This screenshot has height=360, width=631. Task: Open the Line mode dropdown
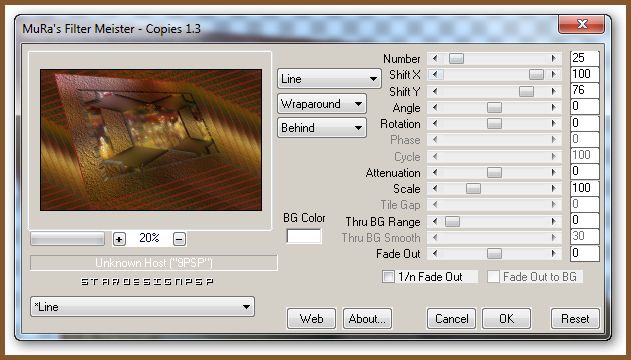(x=329, y=79)
